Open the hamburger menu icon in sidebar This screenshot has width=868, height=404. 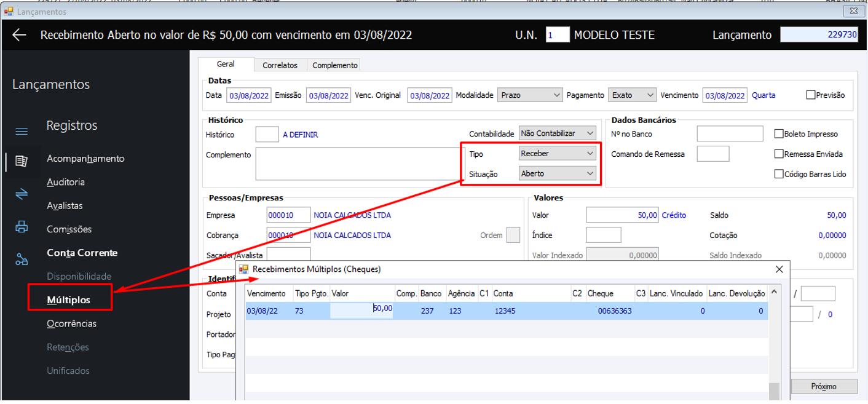[22, 132]
